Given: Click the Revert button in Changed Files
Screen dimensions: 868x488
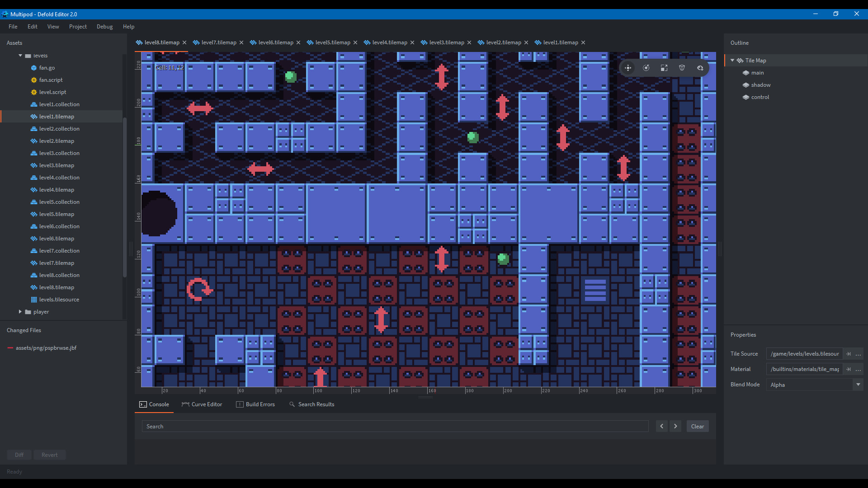Looking at the screenshot, I should click(50, 455).
